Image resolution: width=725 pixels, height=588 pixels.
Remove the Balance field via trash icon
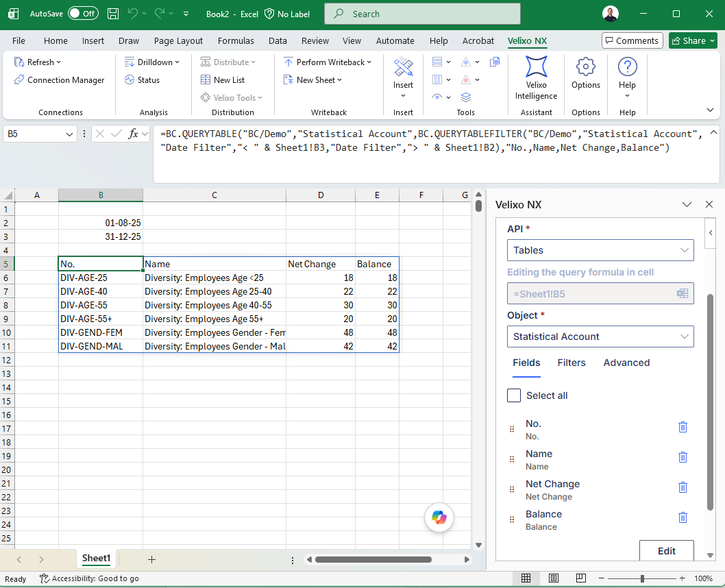click(683, 517)
